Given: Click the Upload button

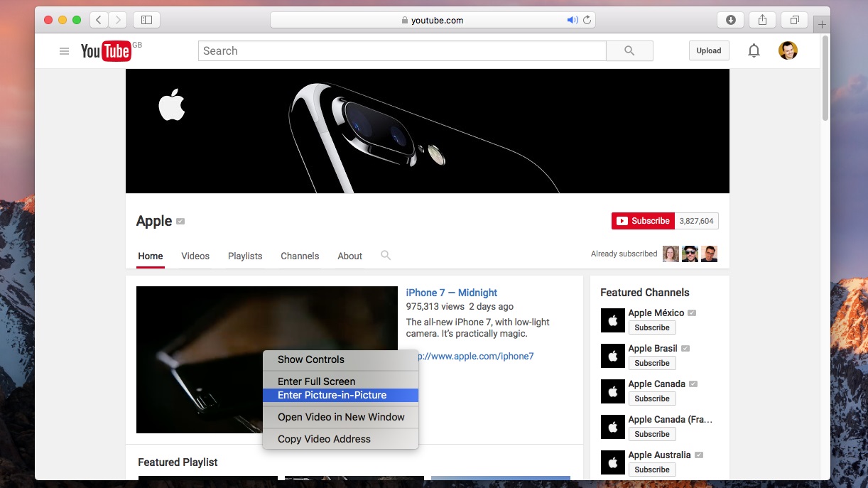Looking at the screenshot, I should pos(708,50).
